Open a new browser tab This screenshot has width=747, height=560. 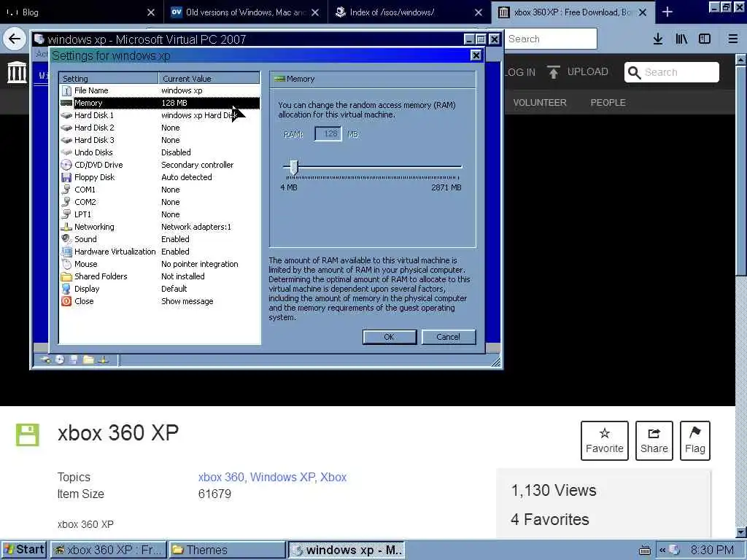(x=667, y=12)
